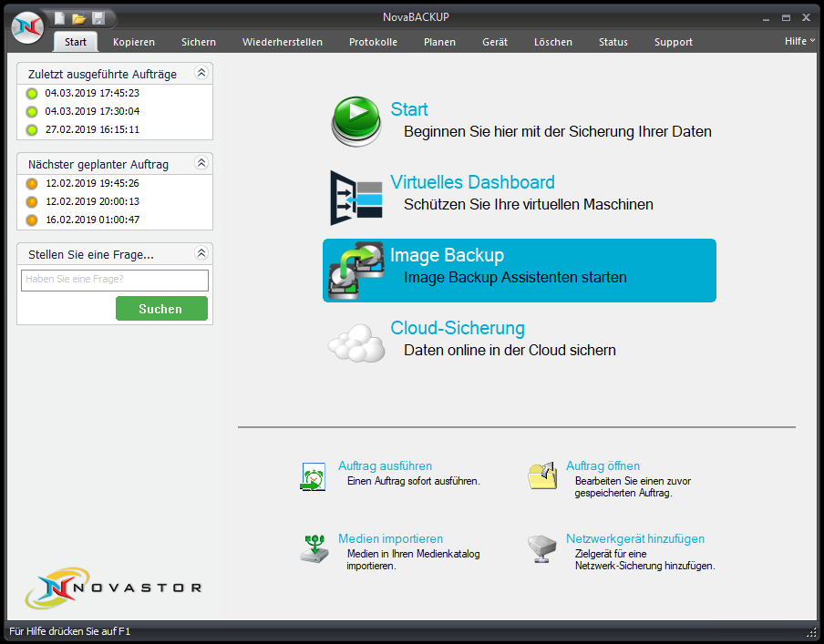Open the Support tab
This screenshot has width=824, height=644.
[x=674, y=42]
